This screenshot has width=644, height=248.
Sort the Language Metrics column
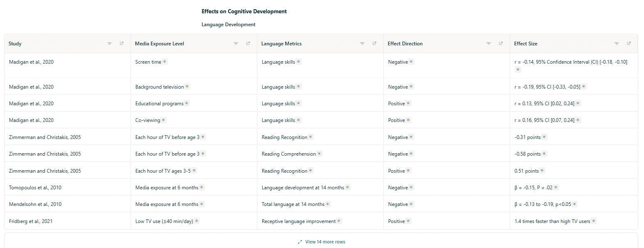(374, 44)
